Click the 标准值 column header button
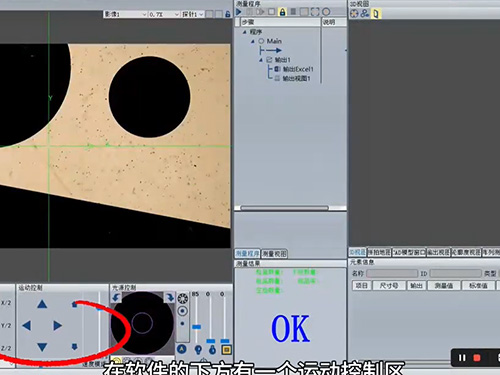Image resolution: width=500 pixels, height=375 pixels. (478, 286)
